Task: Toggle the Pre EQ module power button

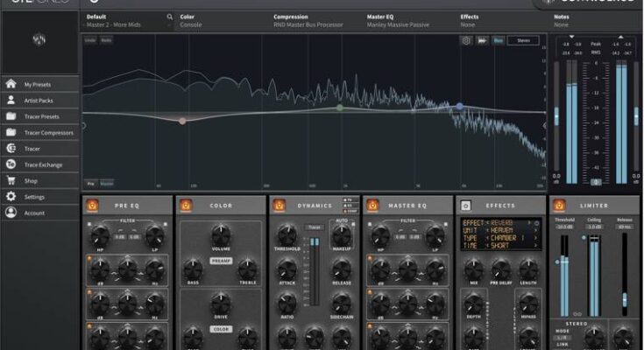Action: point(93,205)
